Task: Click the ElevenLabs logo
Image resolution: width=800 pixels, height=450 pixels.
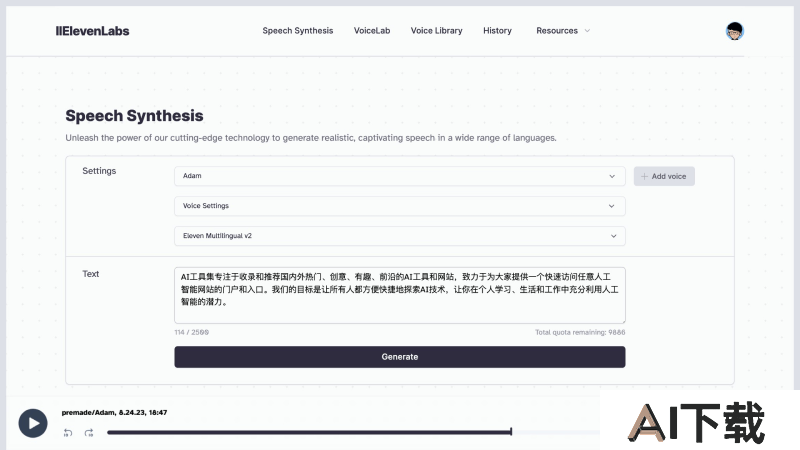Action: click(92, 31)
